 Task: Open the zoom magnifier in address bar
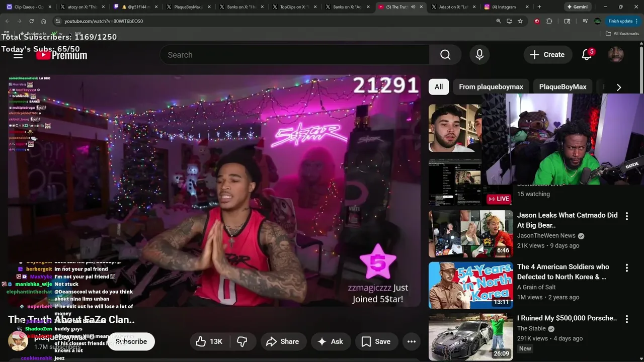coord(499,21)
